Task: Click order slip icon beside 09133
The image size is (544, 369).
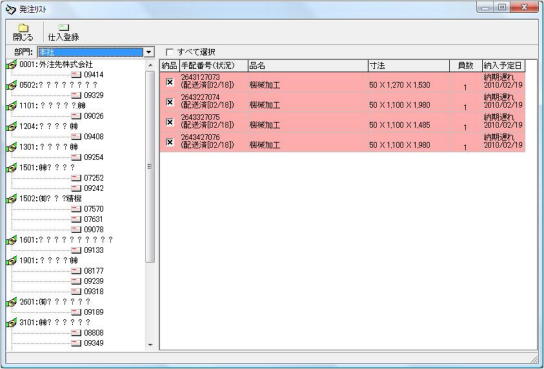Action: click(x=76, y=250)
